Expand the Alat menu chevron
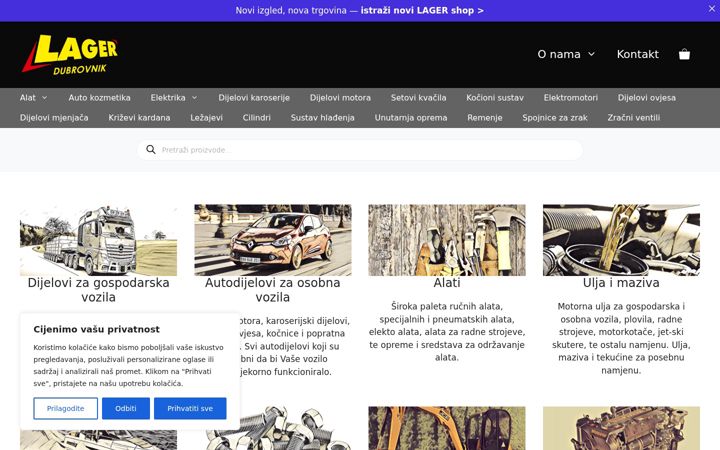Viewport: 720px width, 450px height. pos(45,98)
